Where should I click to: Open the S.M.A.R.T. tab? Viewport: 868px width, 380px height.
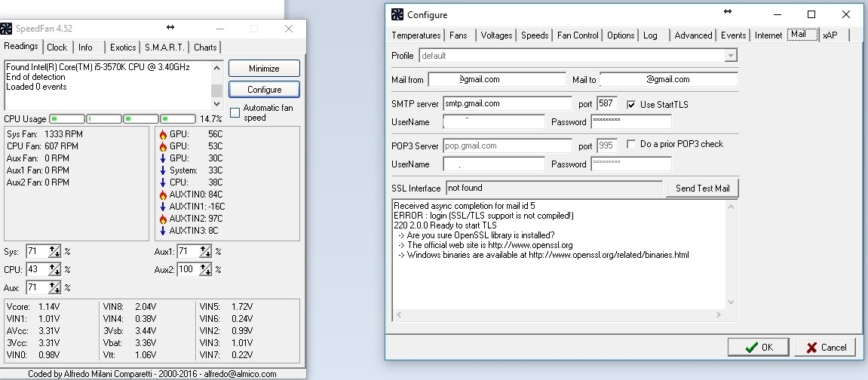[x=165, y=47]
